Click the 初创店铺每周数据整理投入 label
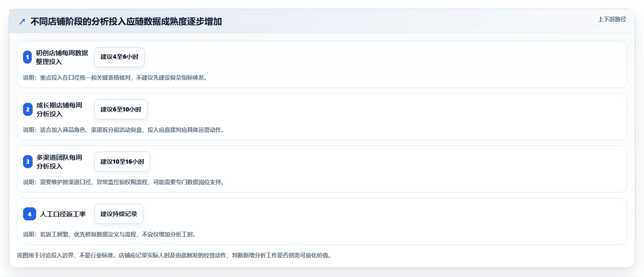The width and height of the screenshot is (644, 277). [62, 57]
